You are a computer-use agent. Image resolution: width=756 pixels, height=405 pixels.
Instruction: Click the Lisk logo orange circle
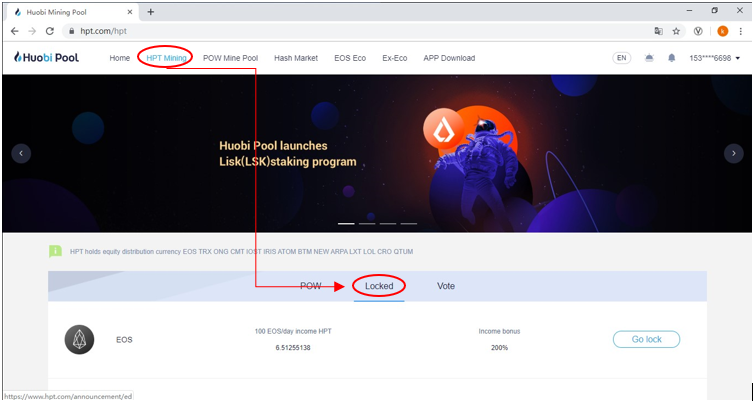[443, 130]
